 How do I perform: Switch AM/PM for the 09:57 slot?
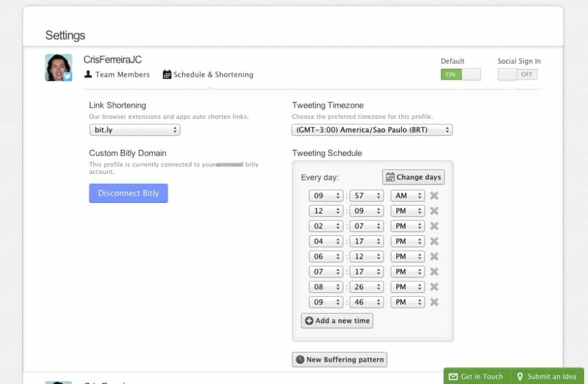pyautogui.click(x=408, y=196)
